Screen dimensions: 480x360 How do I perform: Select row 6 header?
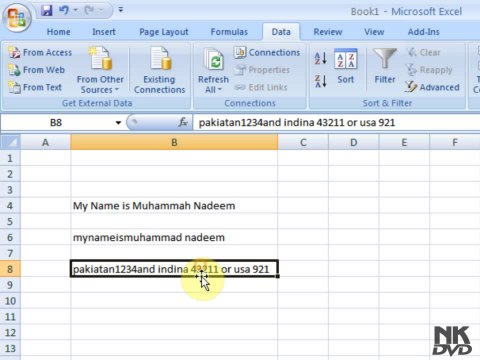pos(10,237)
